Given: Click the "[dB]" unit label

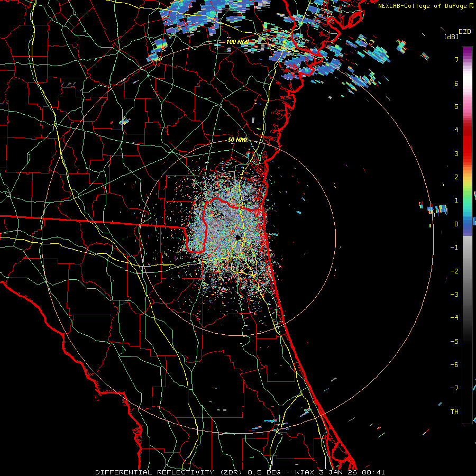Looking at the screenshot, I should click(452, 37).
